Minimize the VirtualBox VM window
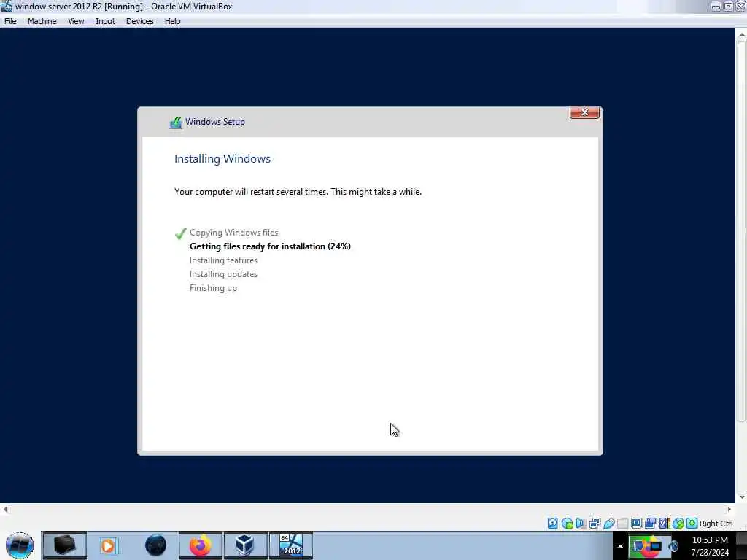The width and height of the screenshot is (747, 560). point(716,6)
